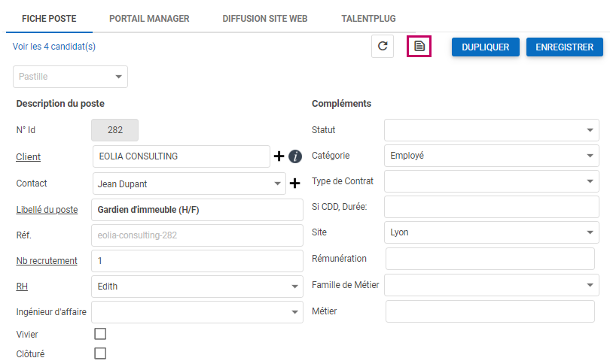Expand the Site dropdown showing Lyon
Viewport: 610px width, 364px height.
point(491,232)
